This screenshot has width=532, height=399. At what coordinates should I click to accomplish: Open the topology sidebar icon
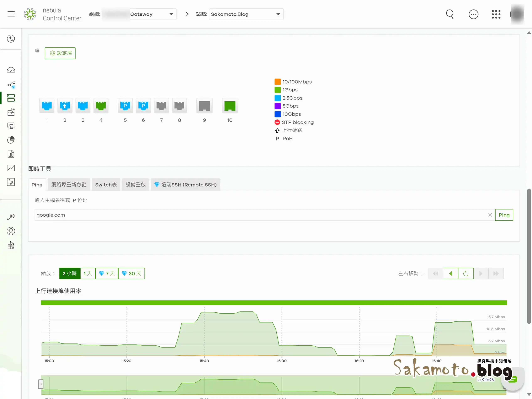click(x=11, y=85)
